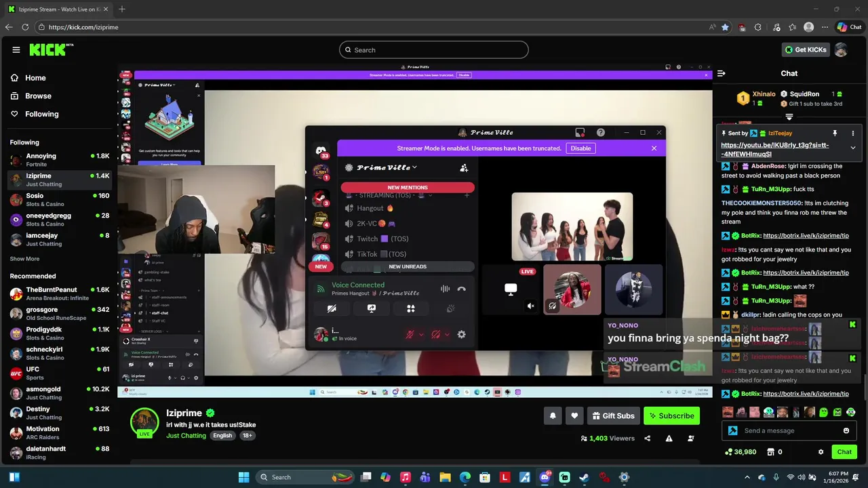Open the Sosio Slots & Casino channel
Viewport: 868px width, 488px height.
click(60, 200)
